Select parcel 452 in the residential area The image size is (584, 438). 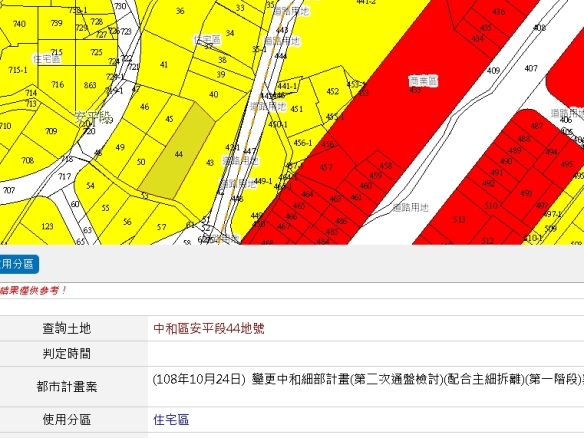[x=333, y=92]
